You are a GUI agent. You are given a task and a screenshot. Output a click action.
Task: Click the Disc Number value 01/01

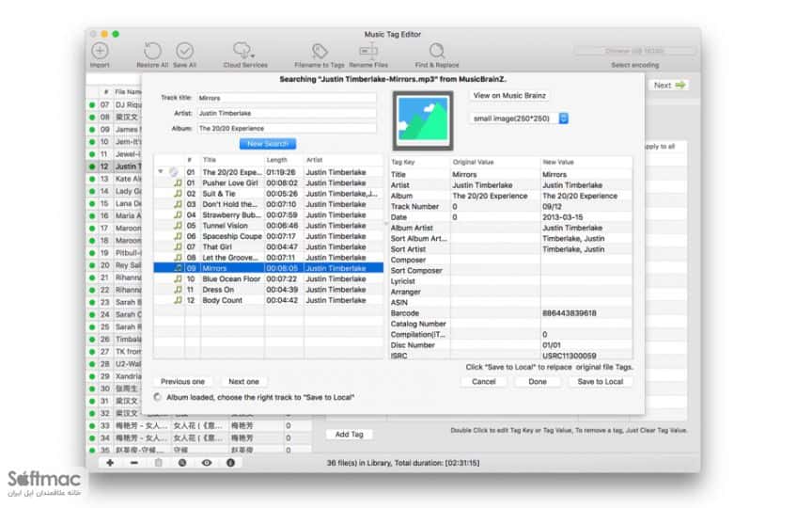click(552, 345)
